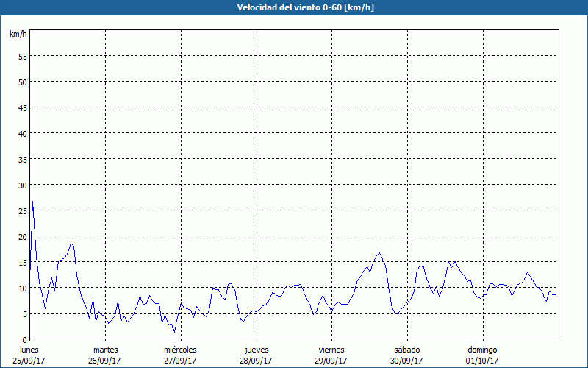Click the 'miércoles' day label
The height and width of the screenshot is (368, 588).
(x=180, y=349)
